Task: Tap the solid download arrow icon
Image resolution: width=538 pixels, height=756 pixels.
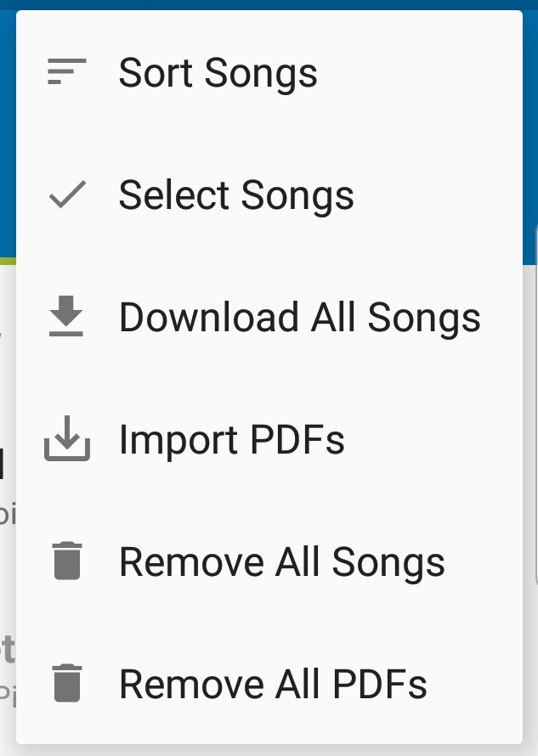Action: tap(66, 316)
